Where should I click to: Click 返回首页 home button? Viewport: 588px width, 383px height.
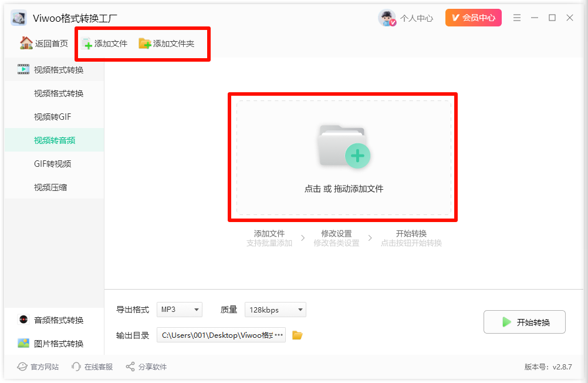click(44, 43)
